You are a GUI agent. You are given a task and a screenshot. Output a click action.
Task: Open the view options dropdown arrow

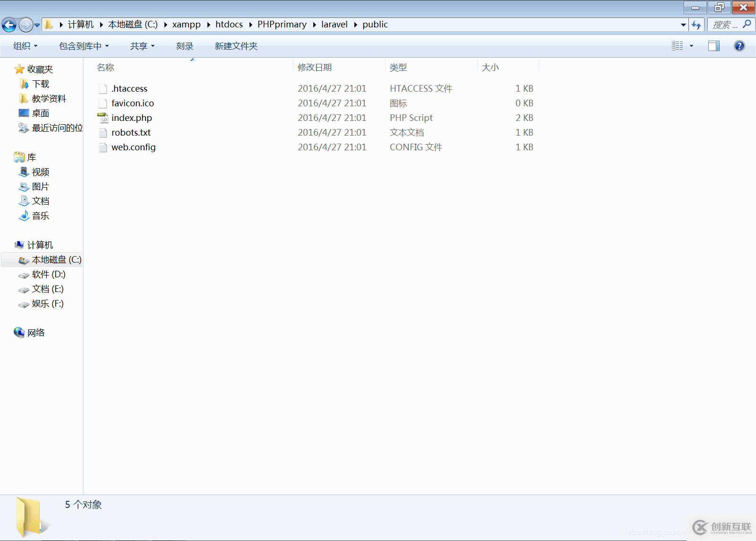click(691, 46)
